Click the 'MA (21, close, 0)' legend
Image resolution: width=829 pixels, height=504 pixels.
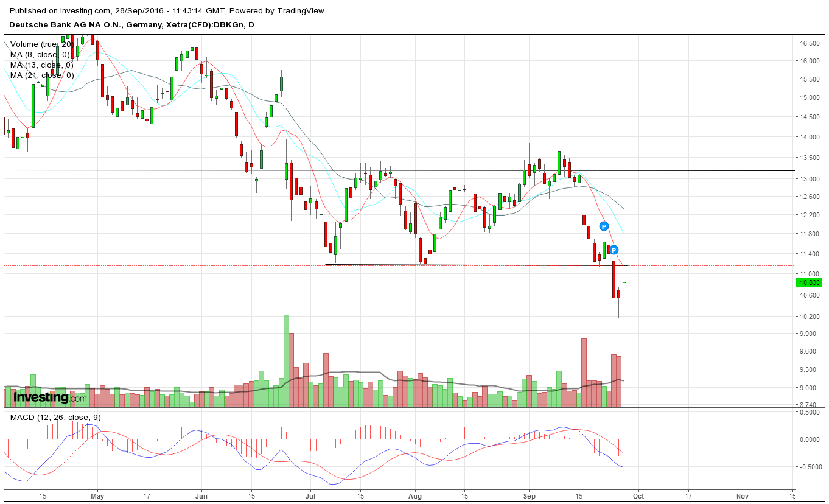[41, 75]
